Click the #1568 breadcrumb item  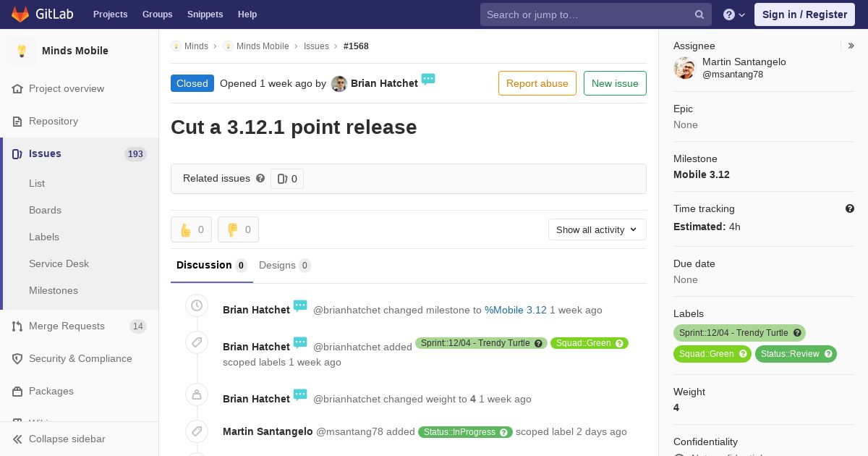[x=356, y=46]
